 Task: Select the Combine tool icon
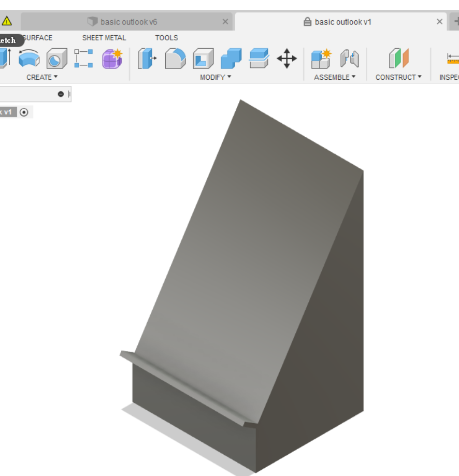point(231,59)
